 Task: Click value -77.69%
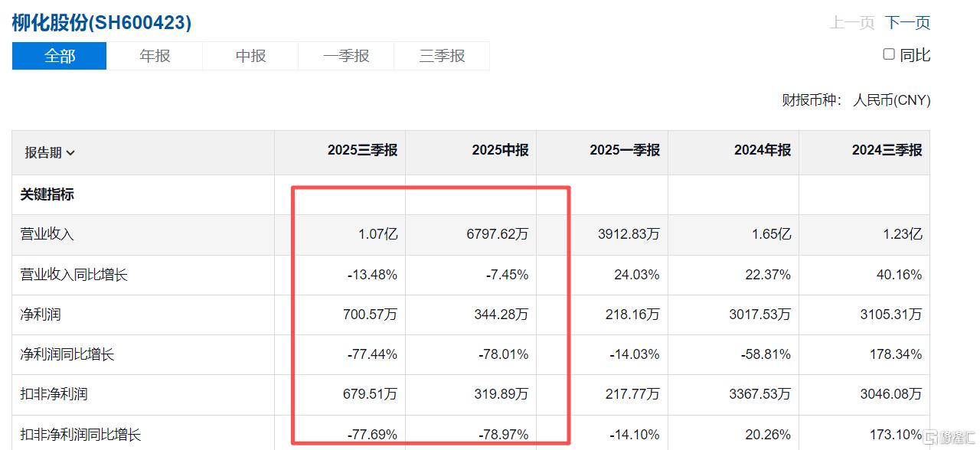click(x=372, y=435)
